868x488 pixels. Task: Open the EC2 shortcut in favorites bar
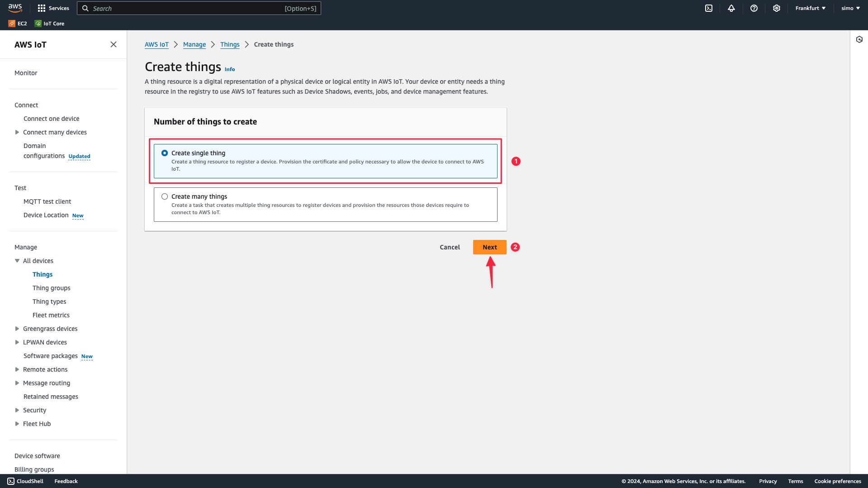(18, 24)
